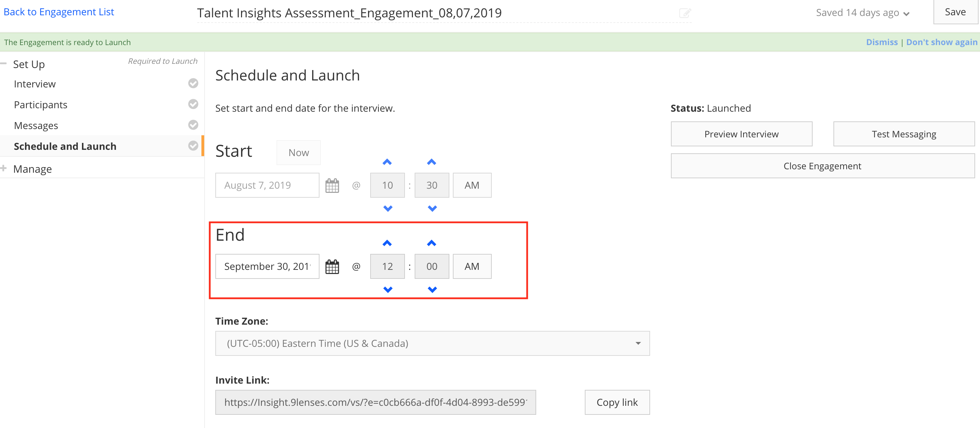This screenshot has width=980, height=428.
Task: Open the End date calendar picker
Action: pos(332,266)
